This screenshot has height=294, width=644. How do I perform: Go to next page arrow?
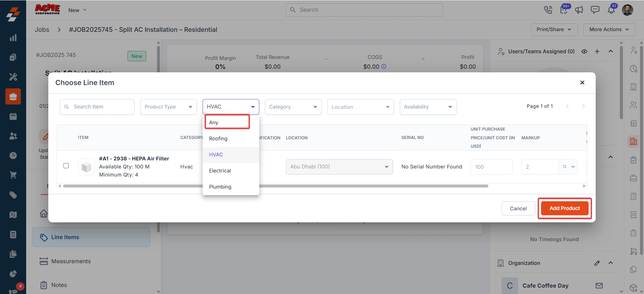point(583,106)
